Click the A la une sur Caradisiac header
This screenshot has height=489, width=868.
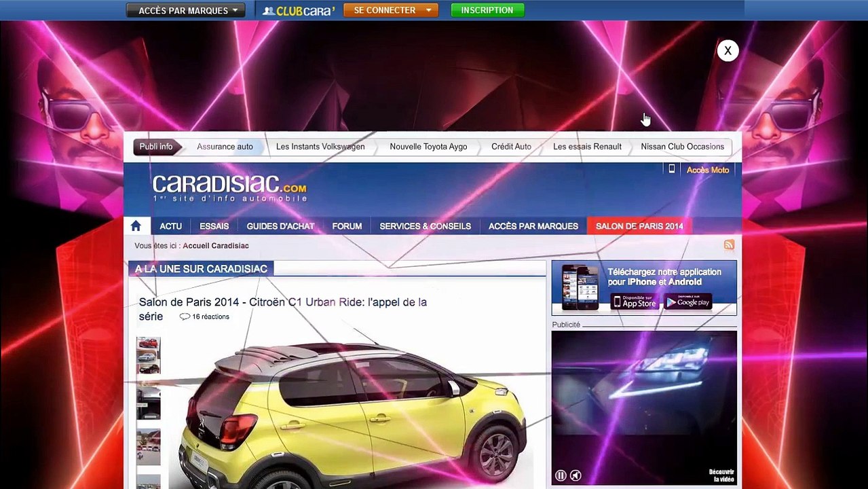201,269
